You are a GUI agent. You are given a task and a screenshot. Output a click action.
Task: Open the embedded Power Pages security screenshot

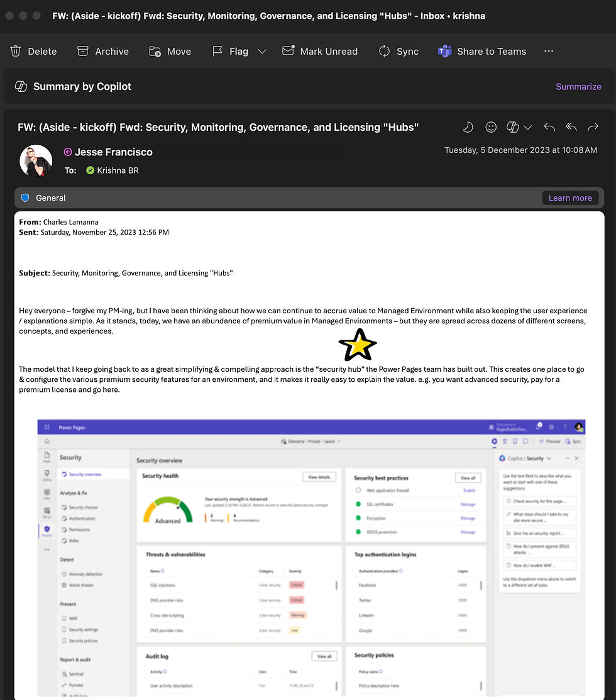311,558
